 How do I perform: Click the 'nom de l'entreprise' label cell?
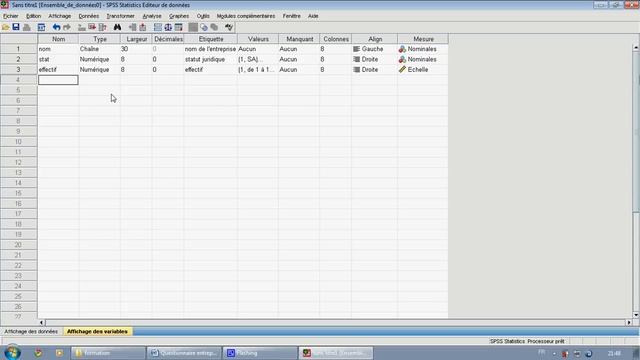pyautogui.click(x=211, y=49)
